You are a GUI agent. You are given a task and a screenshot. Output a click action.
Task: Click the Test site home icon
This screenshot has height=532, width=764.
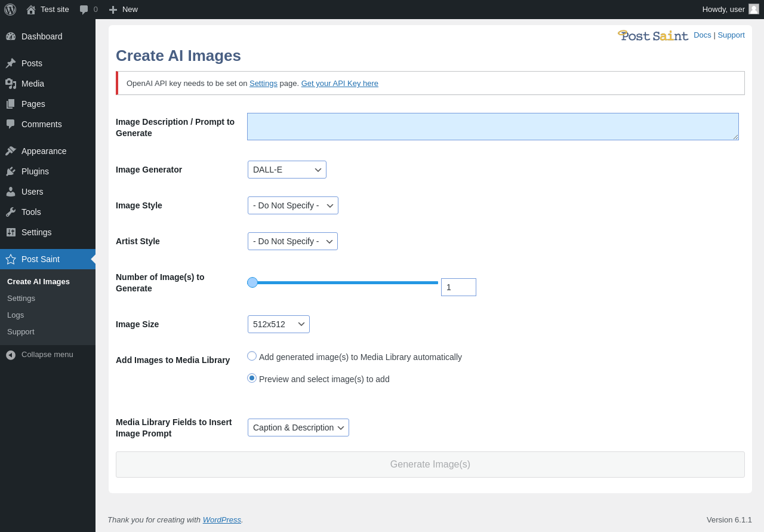31,10
